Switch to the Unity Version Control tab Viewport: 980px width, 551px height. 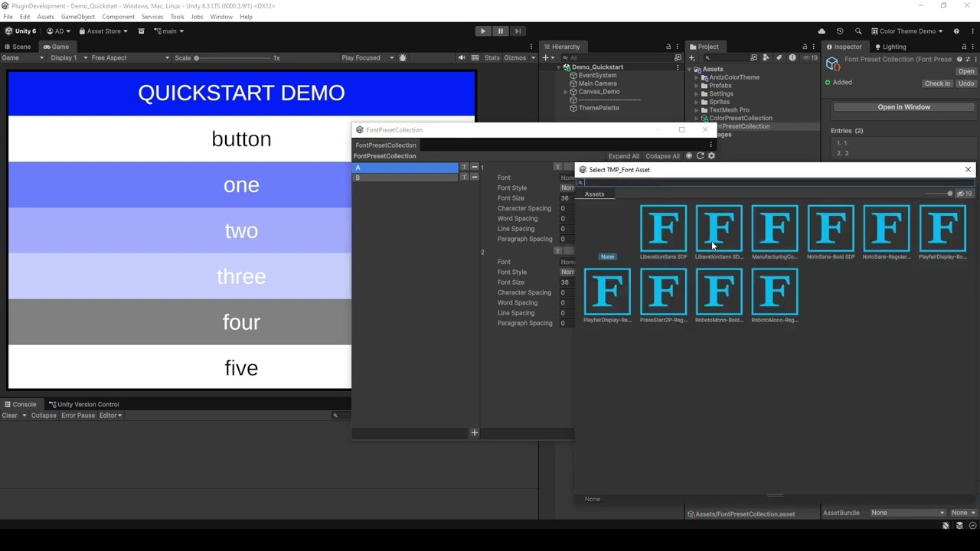pos(84,404)
